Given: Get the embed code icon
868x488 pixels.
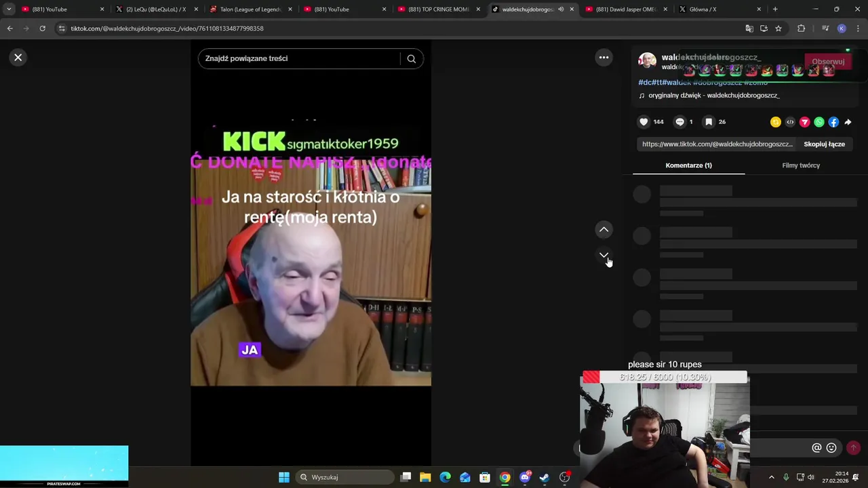Looking at the screenshot, I should click(790, 122).
